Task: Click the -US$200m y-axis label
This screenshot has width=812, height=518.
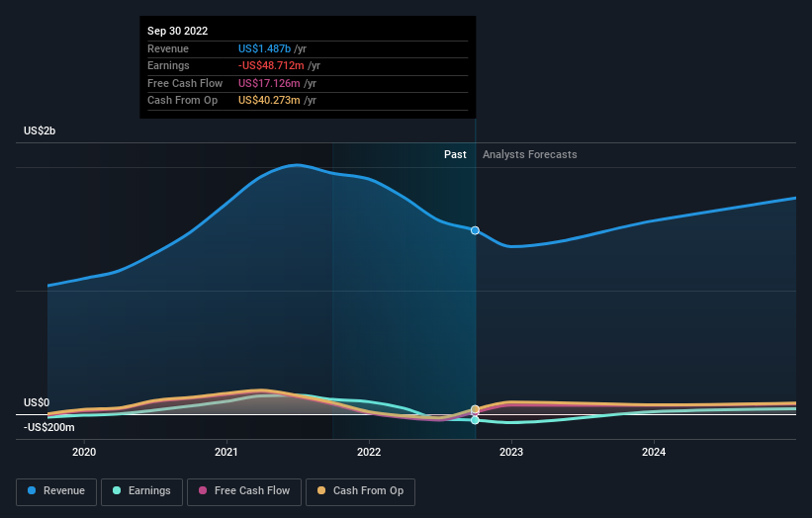Action: tap(48, 427)
